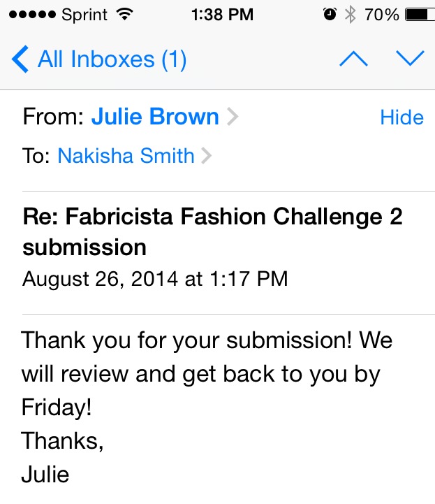Tap the back chevron arrow icon

(20, 59)
